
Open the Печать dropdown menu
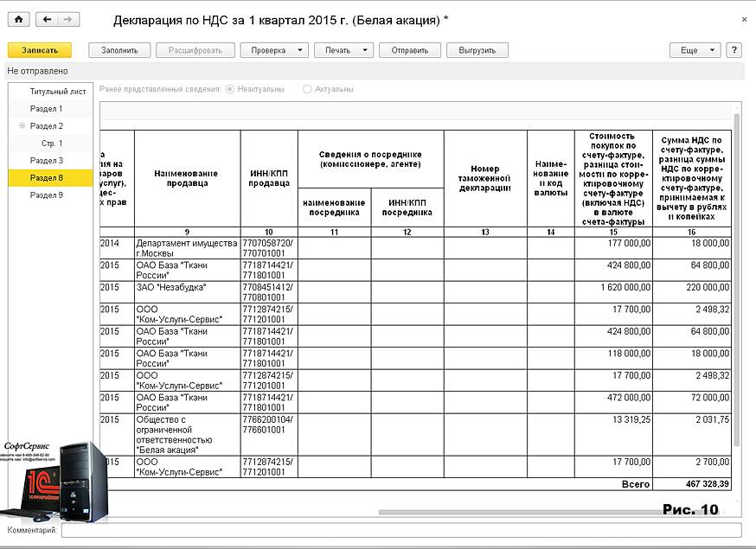(343, 50)
